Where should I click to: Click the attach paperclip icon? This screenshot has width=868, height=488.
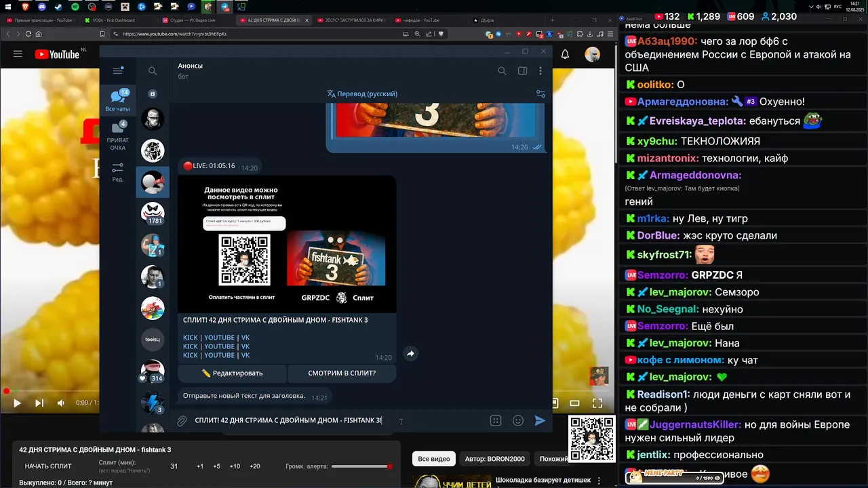(182, 421)
